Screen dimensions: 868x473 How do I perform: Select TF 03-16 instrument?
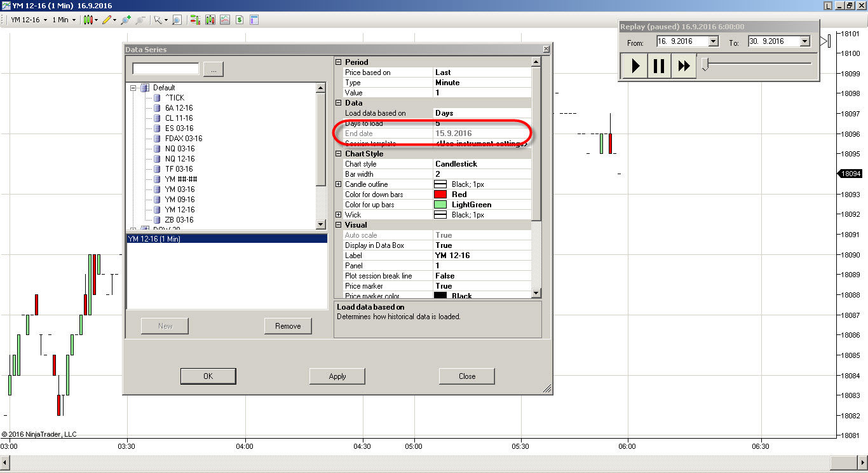point(179,169)
